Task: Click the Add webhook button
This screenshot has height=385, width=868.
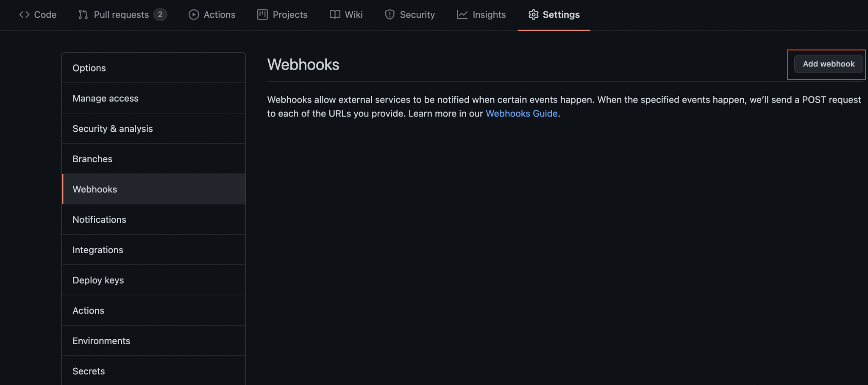Action: (828, 64)
